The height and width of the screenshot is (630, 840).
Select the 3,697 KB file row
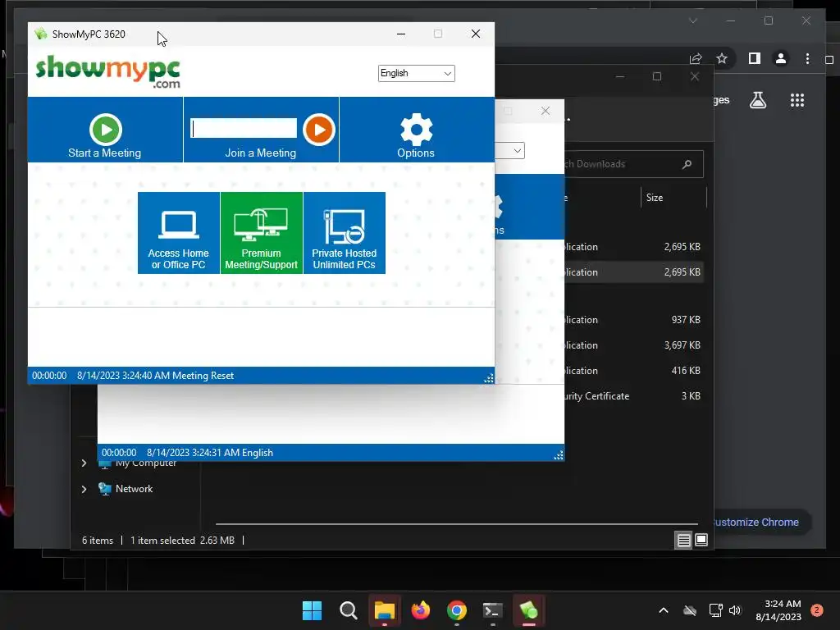(634, 345)
